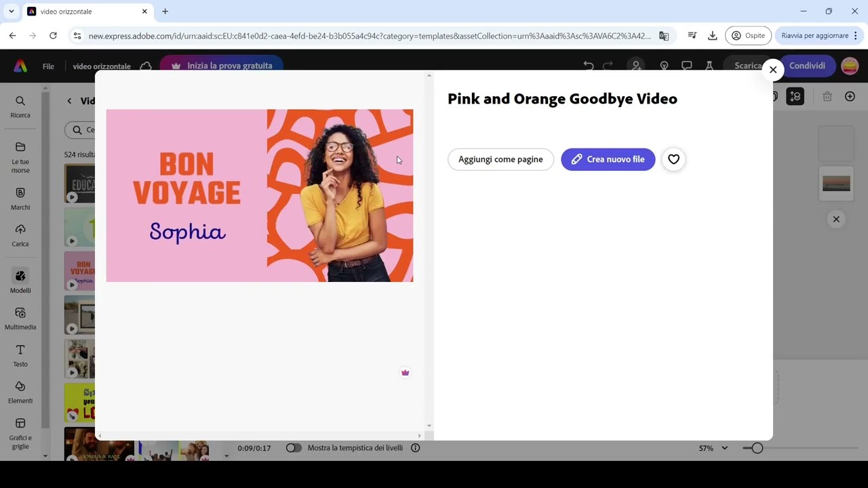This screenshot has width=868, height=488.
Task: Click the premium crown badge on preview
Action: tap(405, 372)
